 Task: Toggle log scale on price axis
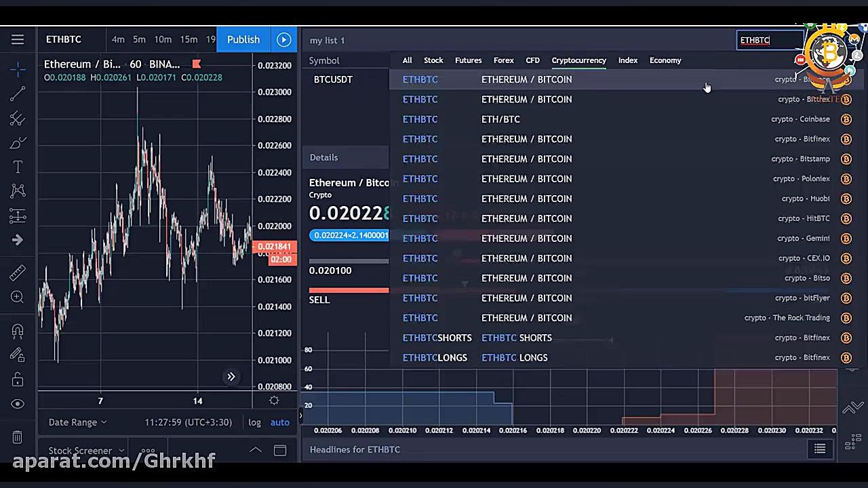click(254, 422)
